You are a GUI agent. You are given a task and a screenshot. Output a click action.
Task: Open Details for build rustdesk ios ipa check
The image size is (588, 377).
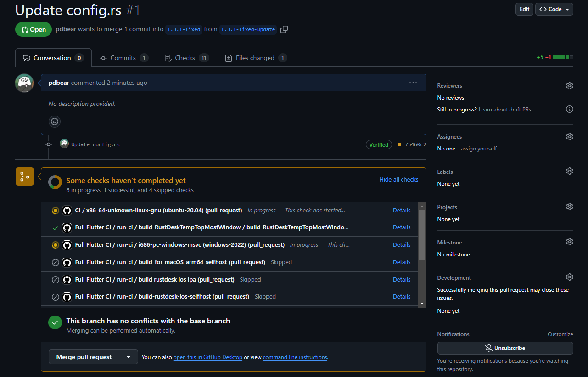point(402,280)
